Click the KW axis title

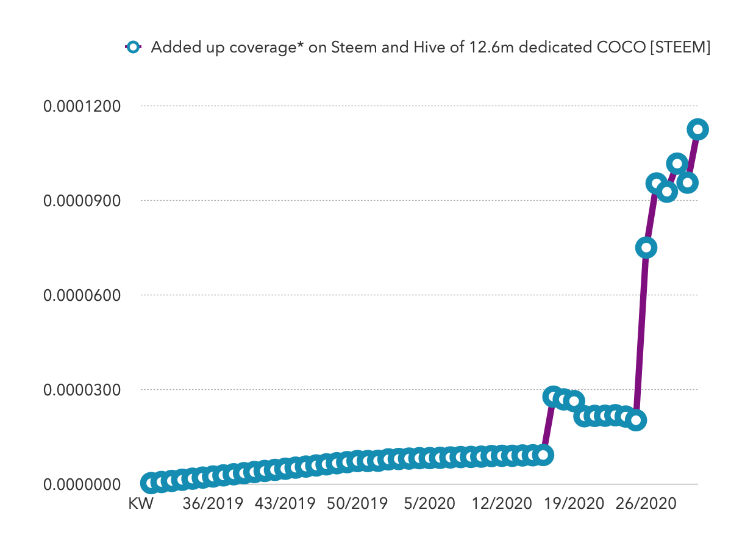tap(140, 504)
